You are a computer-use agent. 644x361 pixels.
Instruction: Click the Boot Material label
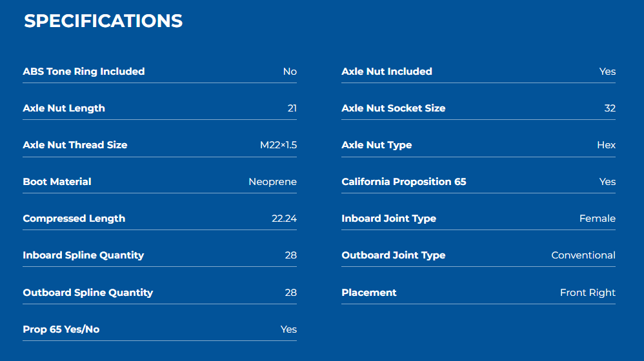[x=57, y=182]
